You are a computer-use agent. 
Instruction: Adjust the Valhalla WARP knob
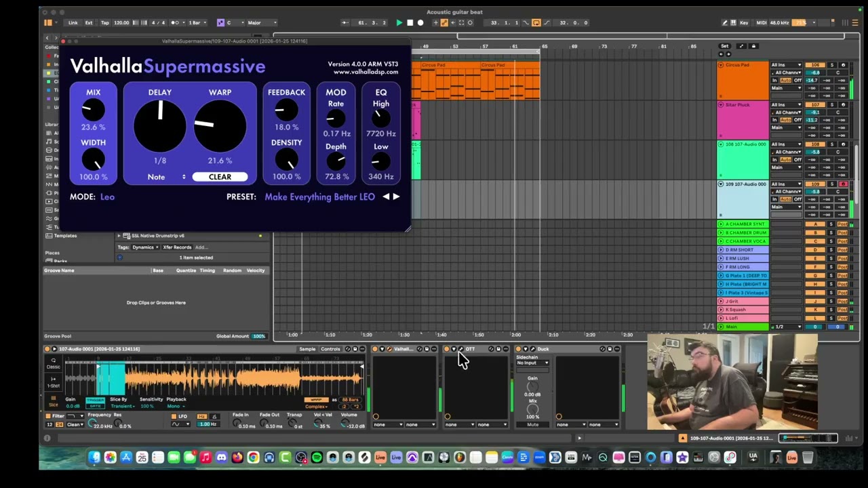click(x=220, y=126)
